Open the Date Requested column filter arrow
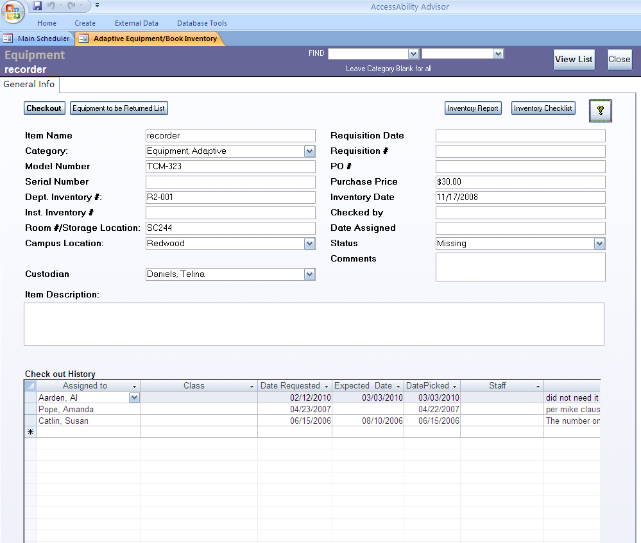This screenshot has height=543, width=641. coord(326,386)
